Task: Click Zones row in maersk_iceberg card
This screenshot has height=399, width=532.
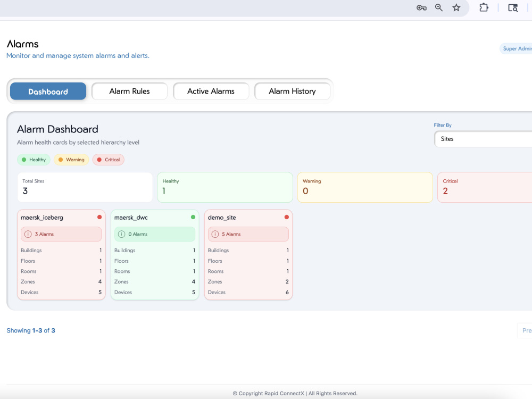Action: click(x=61, y=281)
